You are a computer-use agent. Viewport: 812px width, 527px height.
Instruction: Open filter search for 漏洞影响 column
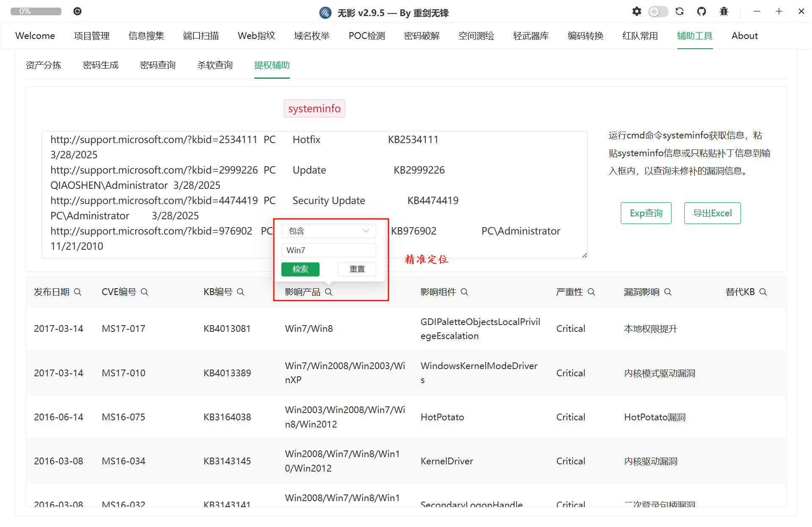[x=668, y=292]
